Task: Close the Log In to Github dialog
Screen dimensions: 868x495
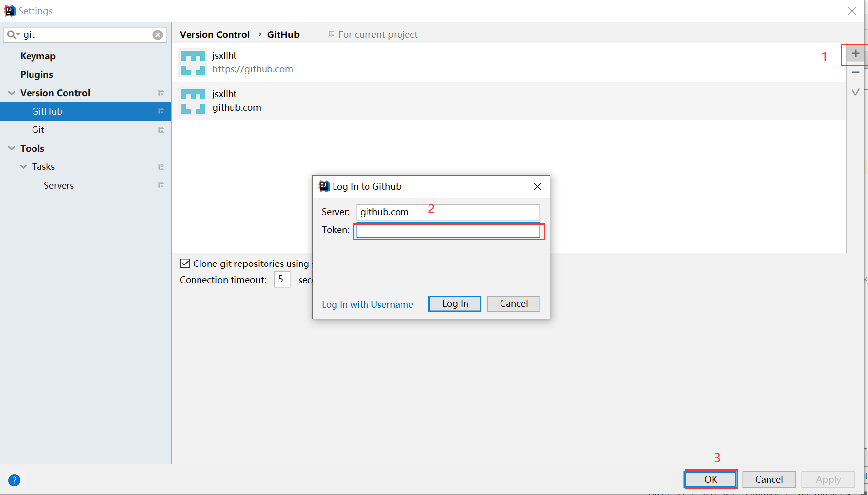Action: 537,186
